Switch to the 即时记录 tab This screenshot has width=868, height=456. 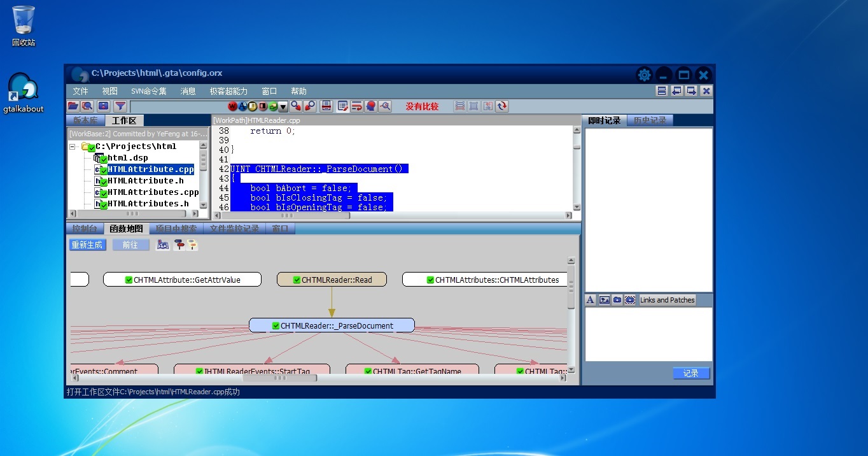tap(605, 120)
